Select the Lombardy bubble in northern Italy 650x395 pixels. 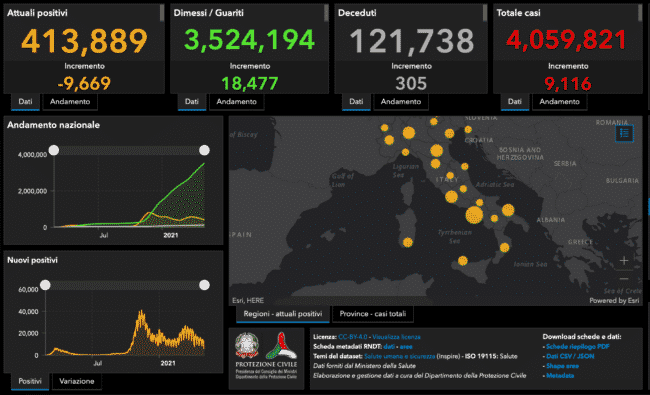click(409, 133)
